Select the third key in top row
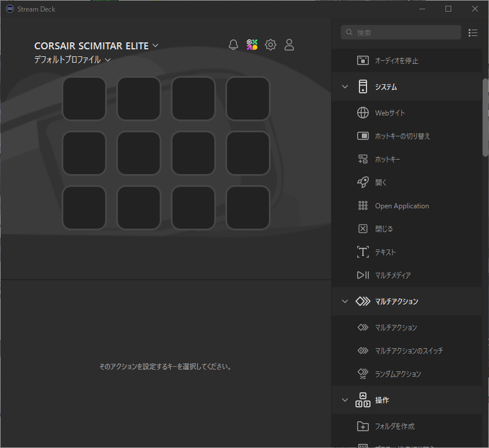The image size is (489, 448). (193, 99)
